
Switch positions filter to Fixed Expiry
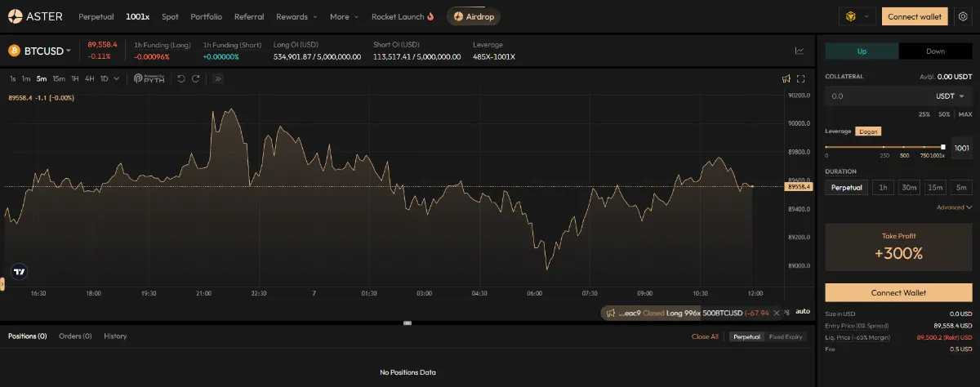(x=787, y=336)
